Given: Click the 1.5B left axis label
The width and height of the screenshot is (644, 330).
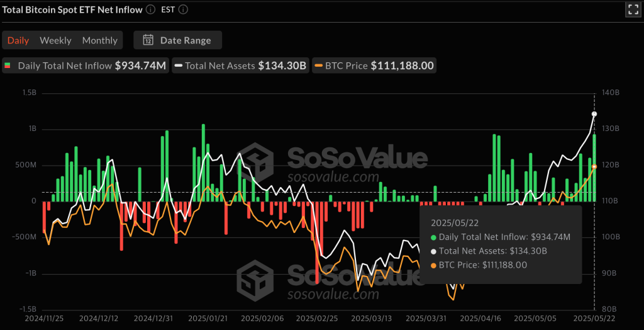Looking at the screenshot, I should tap(31, 93).
